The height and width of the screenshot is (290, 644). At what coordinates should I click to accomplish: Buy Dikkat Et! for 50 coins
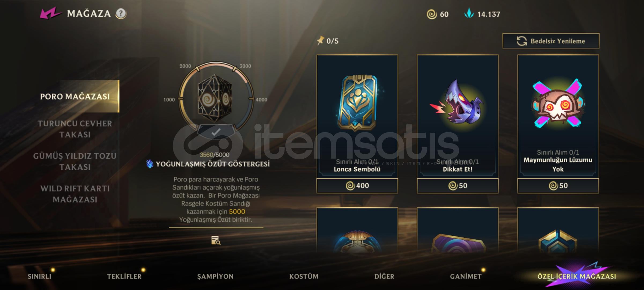click(458, 186)
